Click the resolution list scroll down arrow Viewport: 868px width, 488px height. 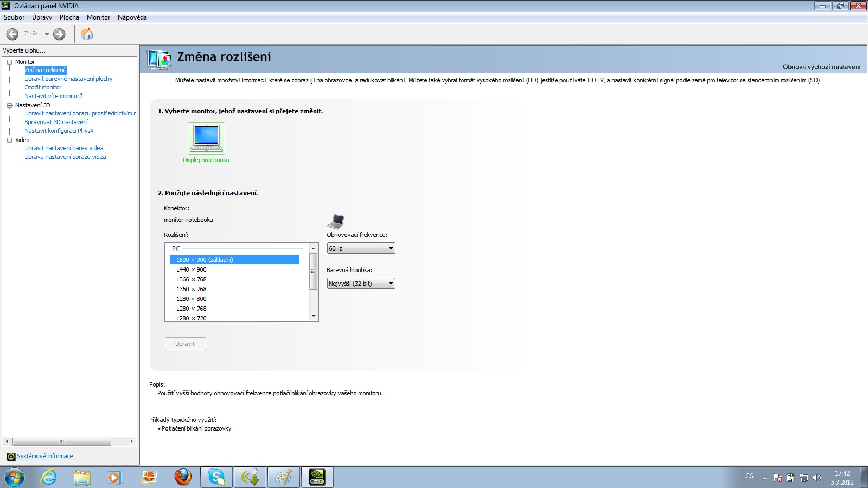313,316
